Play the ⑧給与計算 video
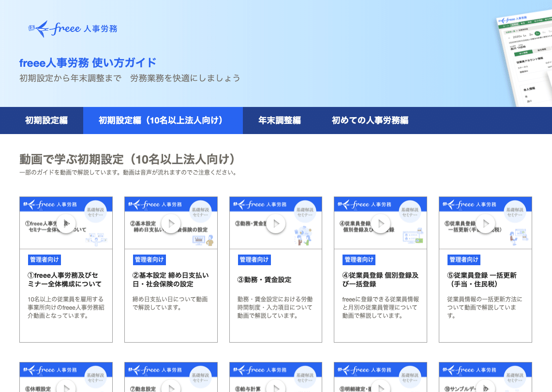The height and width of the screenshot is (392, 552). pos(276,389)
